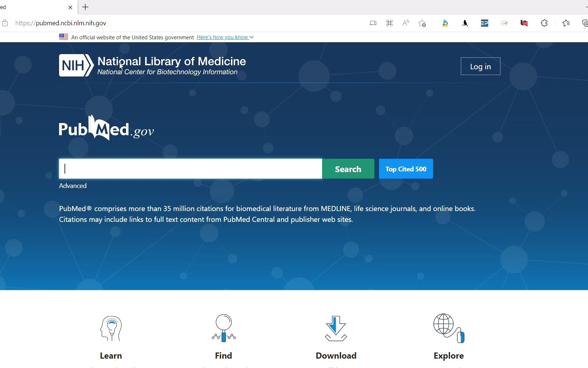Click the lock icon in address bar
This screenshot has height=368, width=588.
click(5, 23)
